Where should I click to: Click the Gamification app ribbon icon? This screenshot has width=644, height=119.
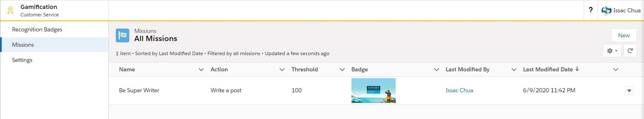tap(10, 11)
